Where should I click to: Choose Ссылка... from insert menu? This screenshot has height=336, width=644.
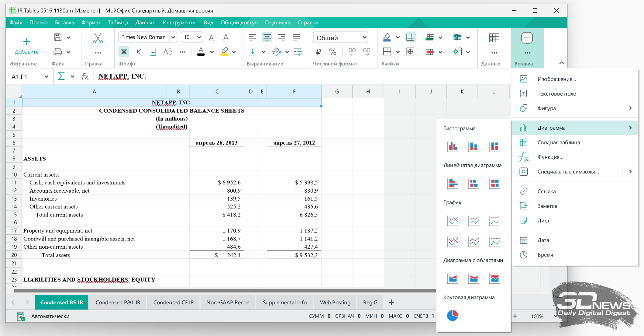(x=575, y=191)
